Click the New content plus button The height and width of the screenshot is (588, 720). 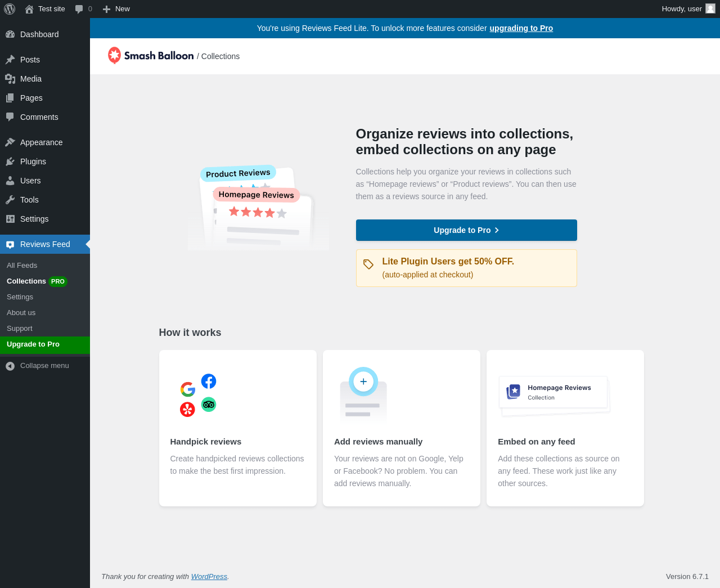[116, 9]
